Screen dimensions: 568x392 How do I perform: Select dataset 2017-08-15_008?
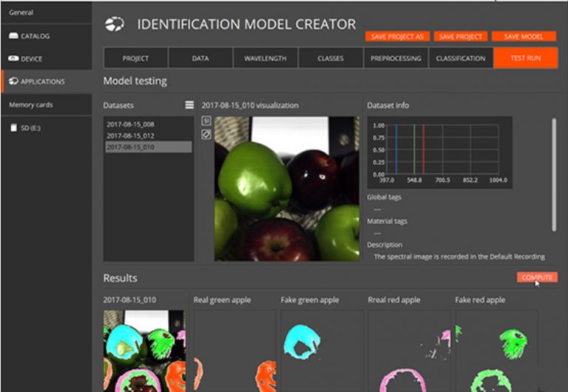coord(130,124)
